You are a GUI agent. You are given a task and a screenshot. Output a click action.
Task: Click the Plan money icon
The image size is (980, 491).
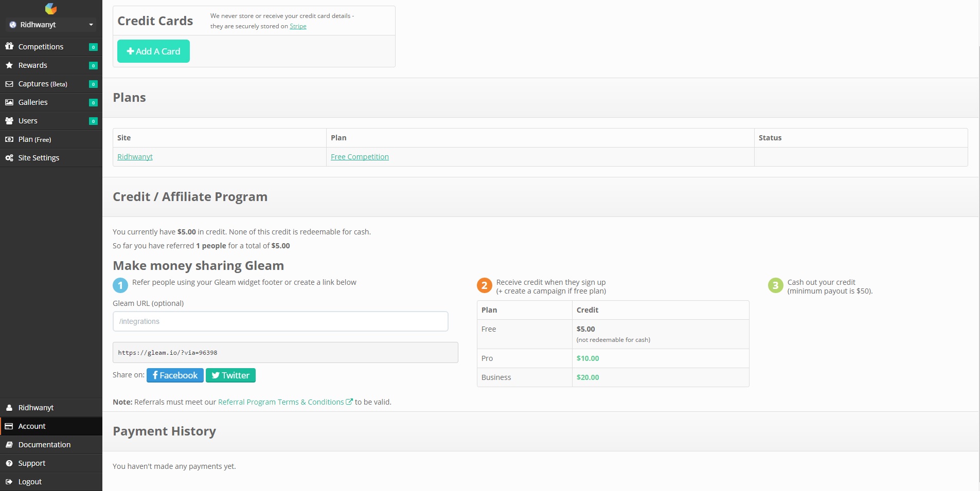[x=9, y=139]
